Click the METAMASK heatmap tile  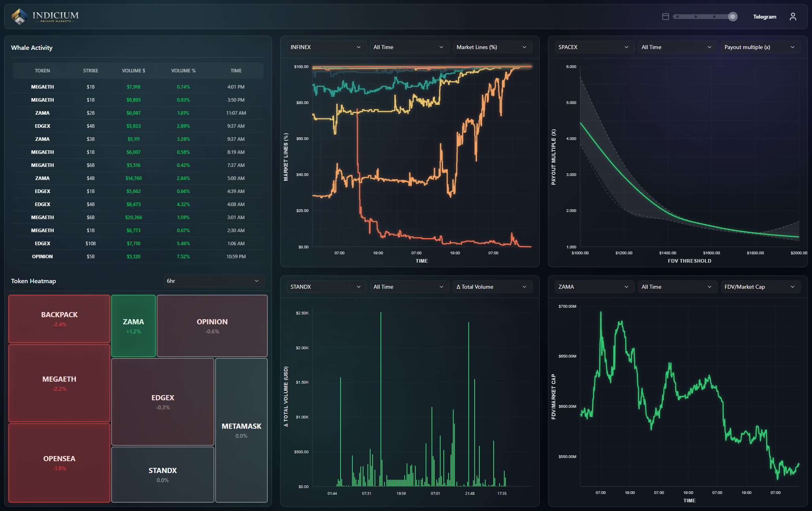click(241, 430)
